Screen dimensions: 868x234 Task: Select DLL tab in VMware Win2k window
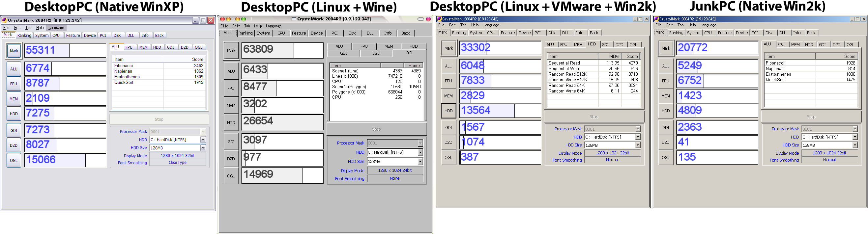click(x=565, y=33)
